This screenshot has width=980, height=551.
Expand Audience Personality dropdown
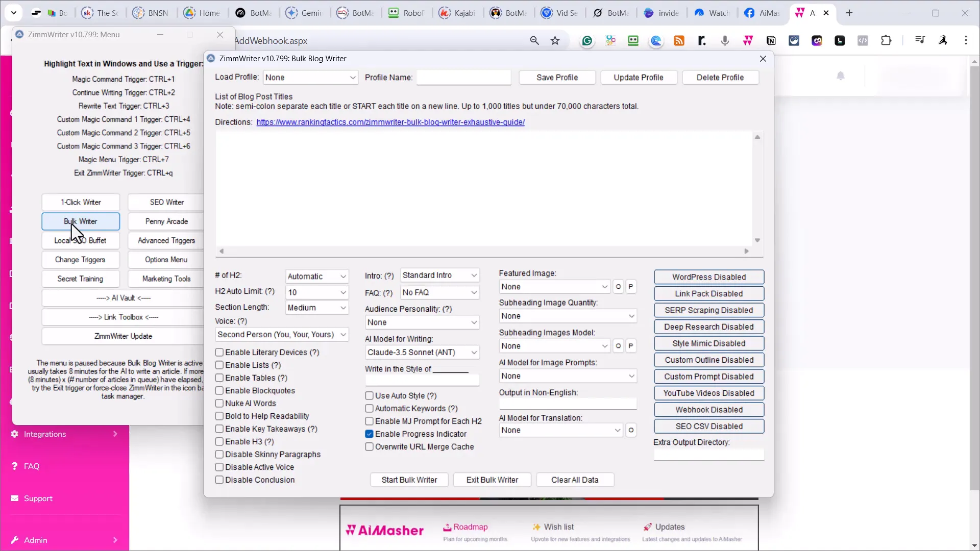point(422,322)
